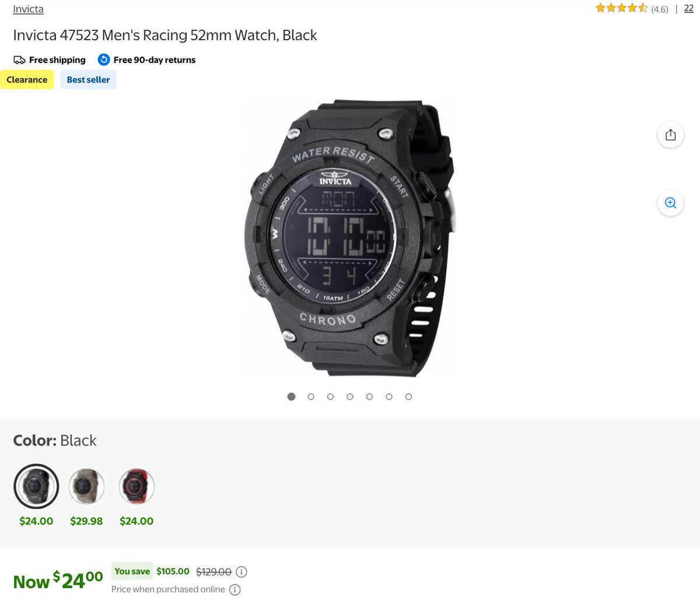Screen dimensions: 700x605
Task: Select the first filled carousel dot
Action: pyautogui.click(x=292, y=397)
